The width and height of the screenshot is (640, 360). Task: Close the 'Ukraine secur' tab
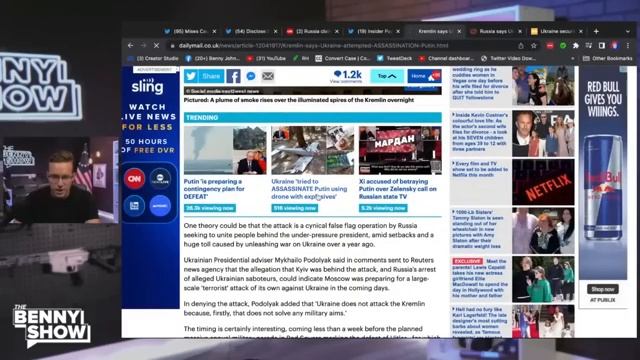581,31
